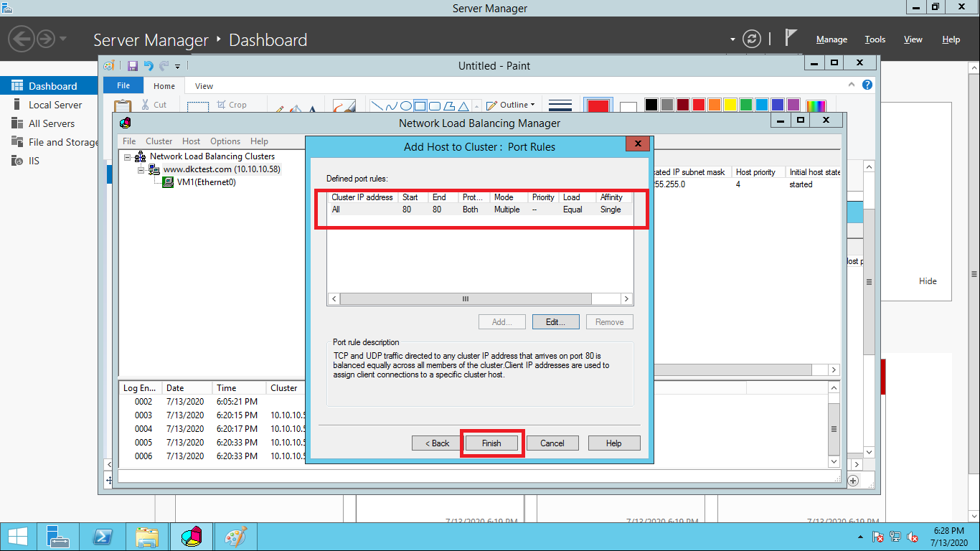Open Customize Quick Access Toolbar dropdown in Paint
Image resolution: width=980 pixels, height=551 pixels.
tap(178, 67)
